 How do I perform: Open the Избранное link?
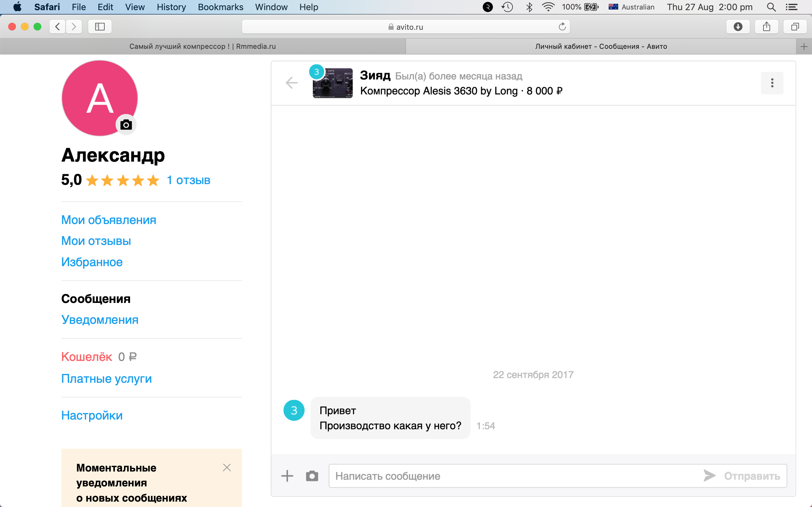pyautogui.click(x=92, y=262)
